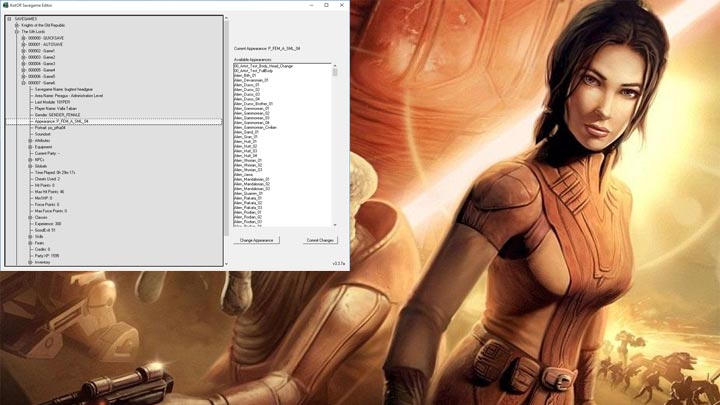Image resolution: width=720 pixels, height=405 pixels.
Task: Expand the Inventory node
Action: pos(30,262)
